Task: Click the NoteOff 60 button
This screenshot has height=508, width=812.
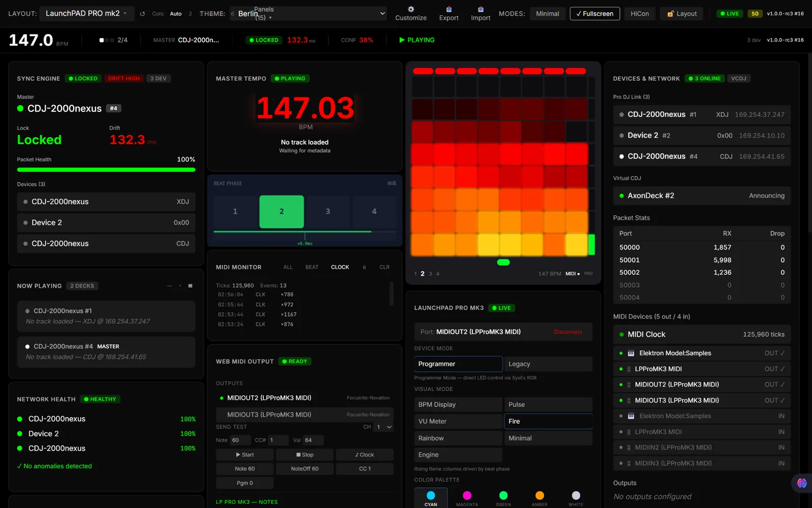Action: click(304, 469)
